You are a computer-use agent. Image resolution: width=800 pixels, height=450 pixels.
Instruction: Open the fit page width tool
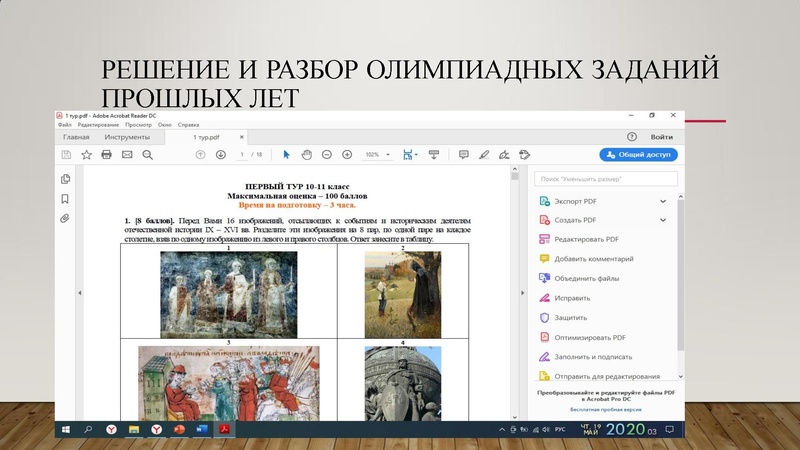[x=410, y=155]
